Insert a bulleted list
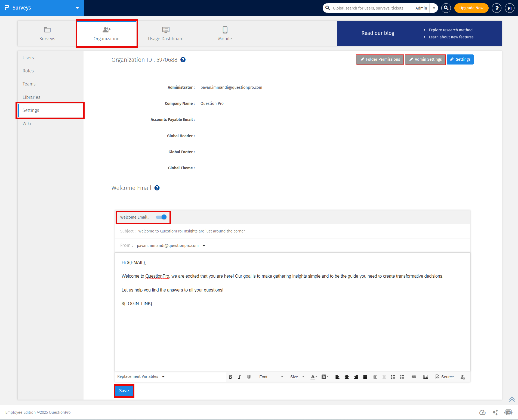 pos(393,377)
